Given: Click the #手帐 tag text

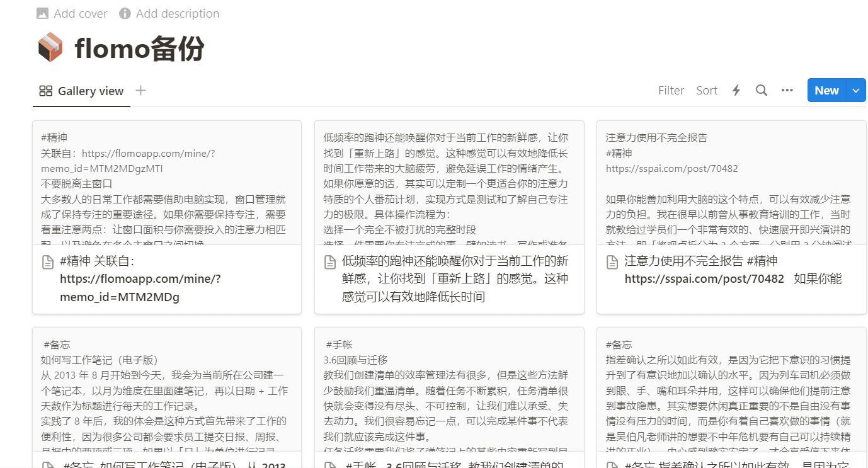Looking at the screenshot, I should coord(338,345).
